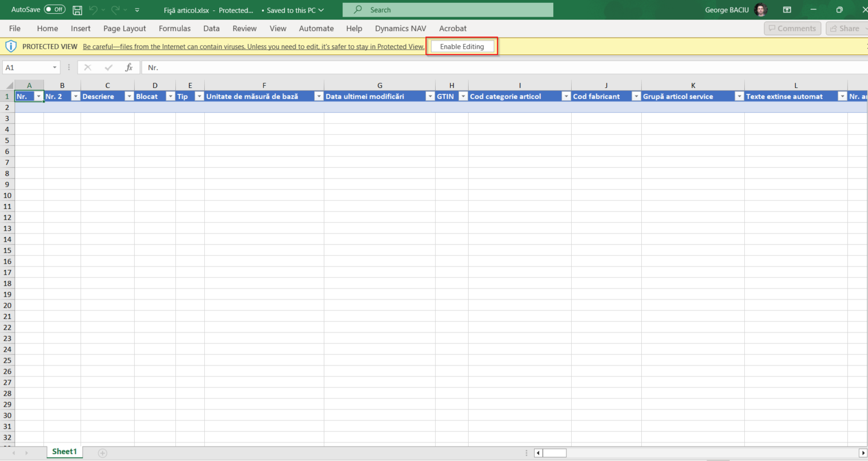The width and height of the screenshot is (868, 461).
Task: Click the Protected View shield icon
Action: [11, 46]
